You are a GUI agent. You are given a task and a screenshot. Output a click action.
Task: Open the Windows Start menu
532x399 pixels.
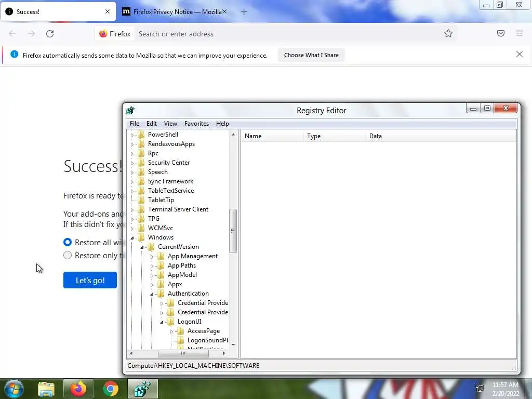[14, 389]
